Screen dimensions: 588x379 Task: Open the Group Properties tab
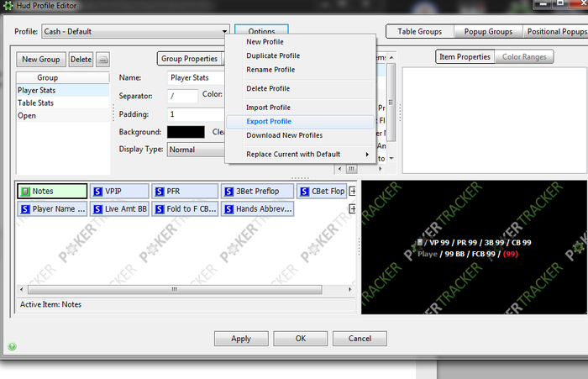(189, 59)
